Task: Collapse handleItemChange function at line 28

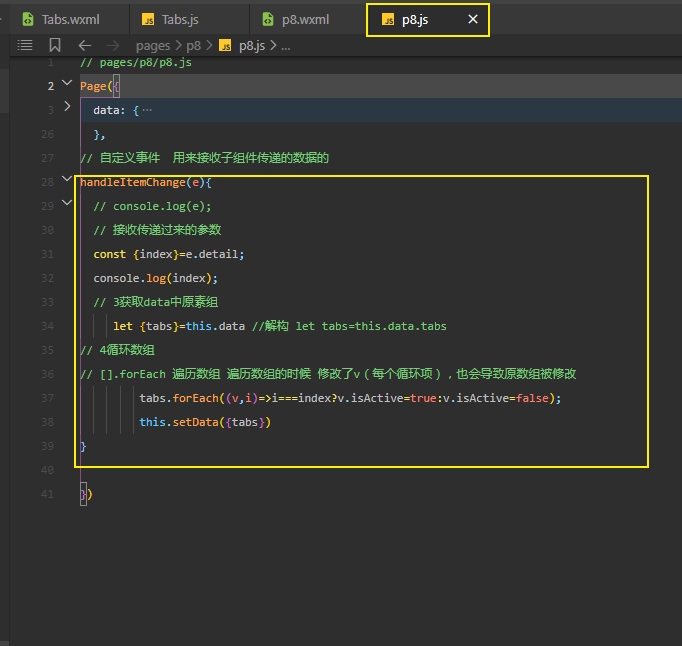Action: pos(67,178)
